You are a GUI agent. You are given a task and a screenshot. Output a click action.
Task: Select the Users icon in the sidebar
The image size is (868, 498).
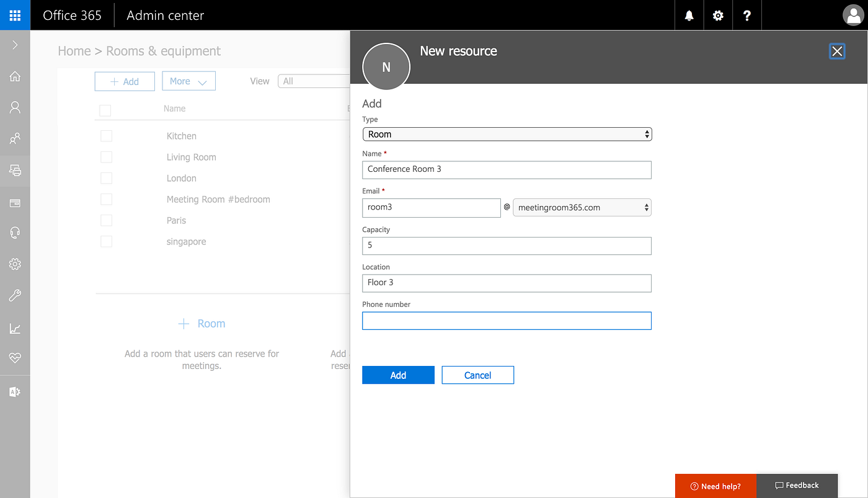(15, 107)
